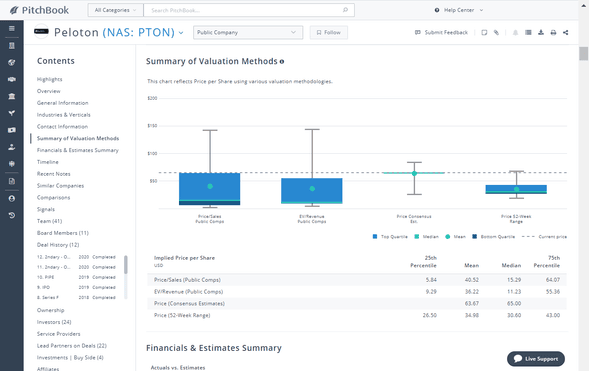This screenshot has width=589, height=371.
Task: Open Live Support chat
Action: coord(536,359)
